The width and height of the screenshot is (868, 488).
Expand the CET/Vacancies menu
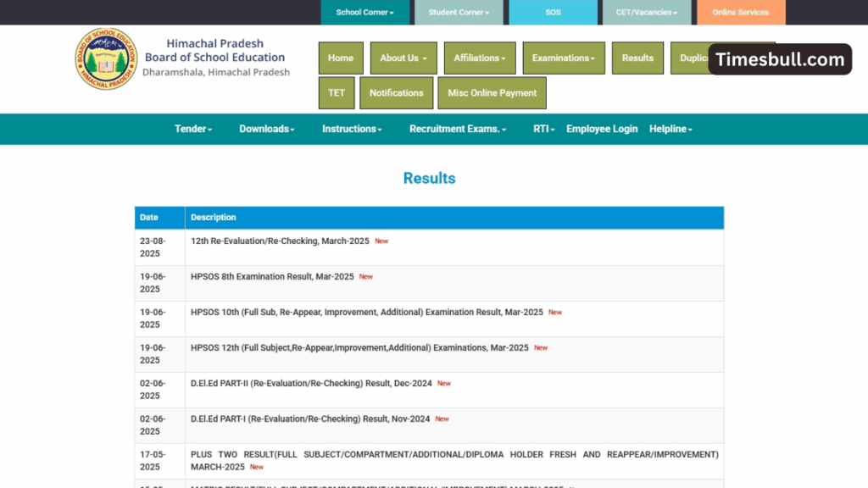(647, 12)
